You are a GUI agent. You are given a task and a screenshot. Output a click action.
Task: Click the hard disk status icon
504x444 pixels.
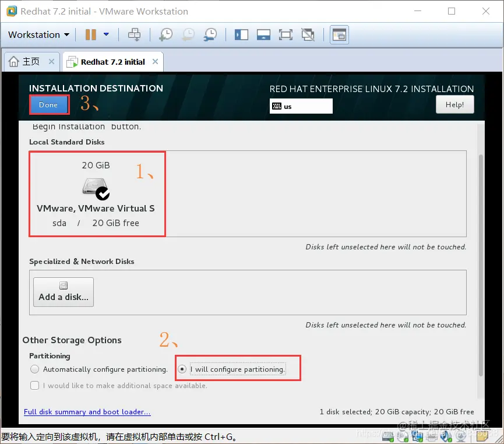click(388, 436)
